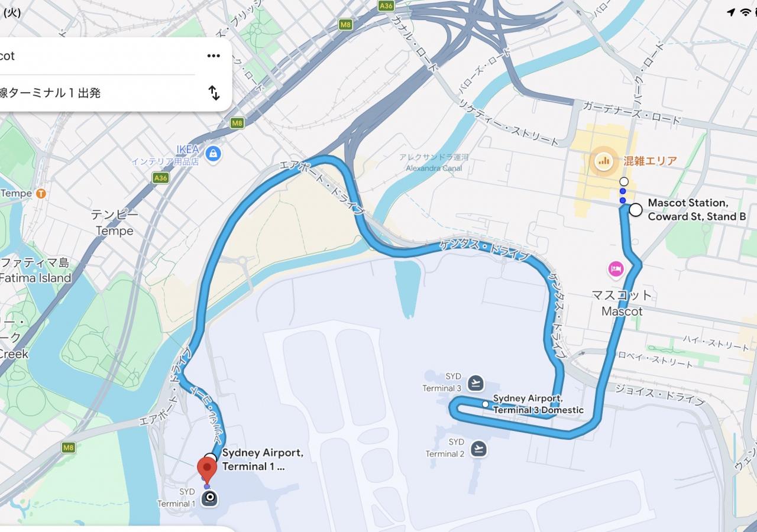The image size is (757, 532).
Task: Tap the A36 road shield at top
Action: point(386,5)
